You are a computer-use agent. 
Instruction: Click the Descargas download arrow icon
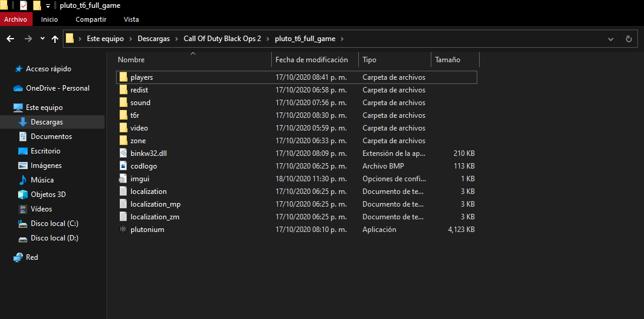coord(23,122)
